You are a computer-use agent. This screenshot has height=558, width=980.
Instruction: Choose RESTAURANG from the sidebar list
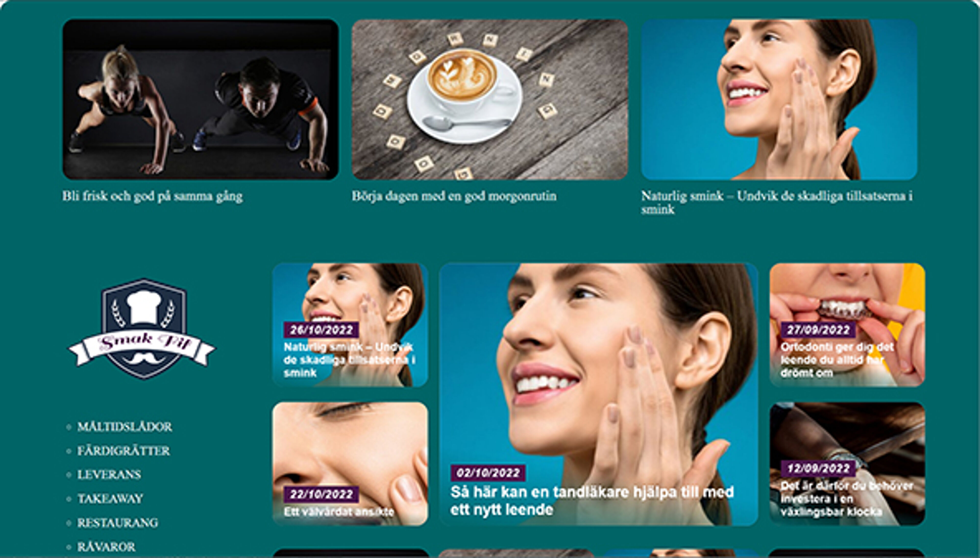118,523
